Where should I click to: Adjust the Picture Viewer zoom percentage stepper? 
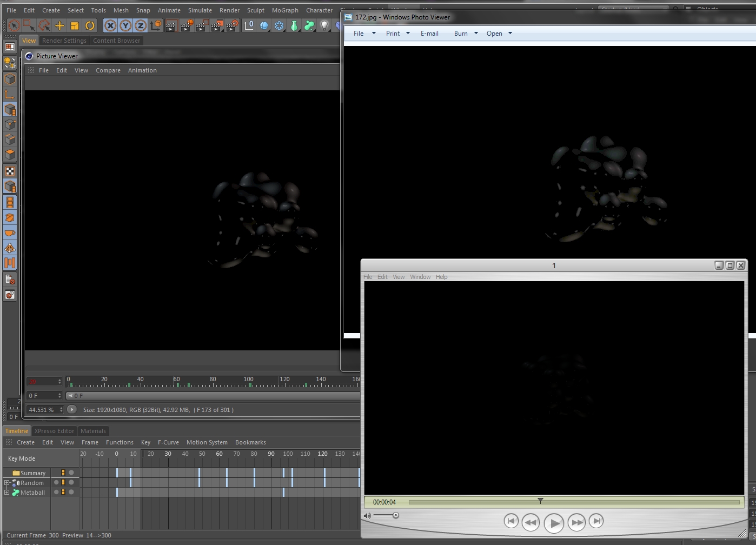click(61, 410)
